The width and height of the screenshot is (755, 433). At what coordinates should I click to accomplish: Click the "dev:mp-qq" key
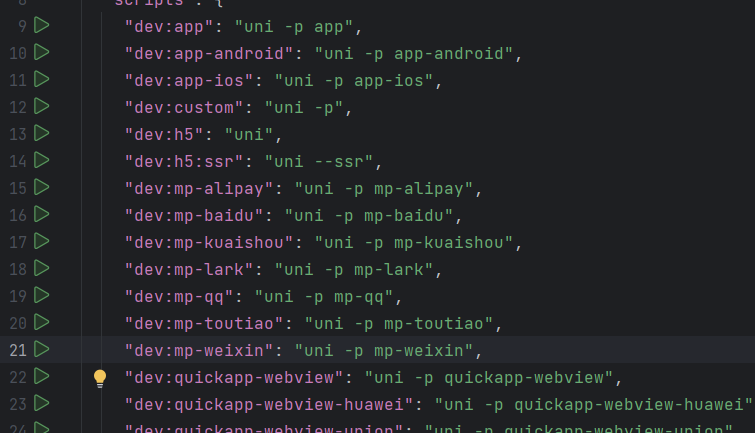pyautogui.click(x=179, y=297)
